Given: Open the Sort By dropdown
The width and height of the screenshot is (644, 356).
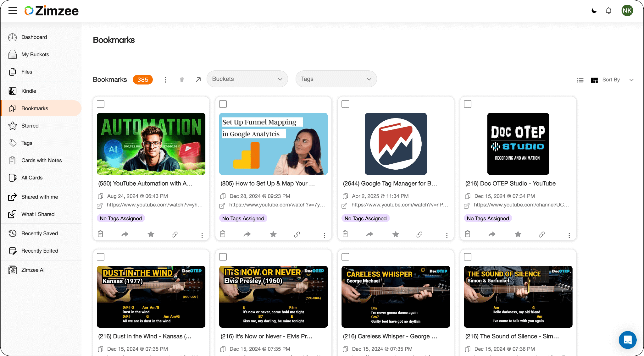Looking at the screenshot, I should pyautogui.click(x=618, y=80).
